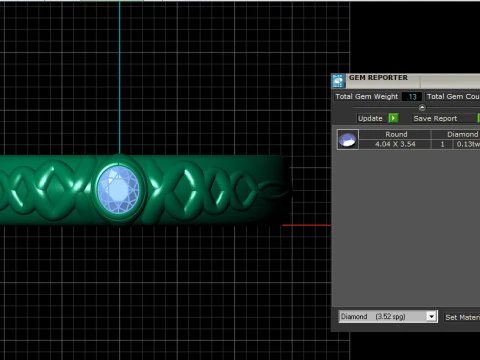Click the '4.04 X 3.54' size cell
Image resolution: width=480 pixels, height=360 pixels.
click(x=396, y=144)
